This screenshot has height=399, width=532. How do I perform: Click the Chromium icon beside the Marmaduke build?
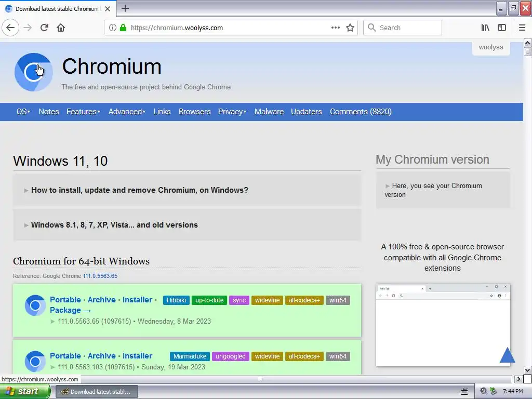coord(35,362)
